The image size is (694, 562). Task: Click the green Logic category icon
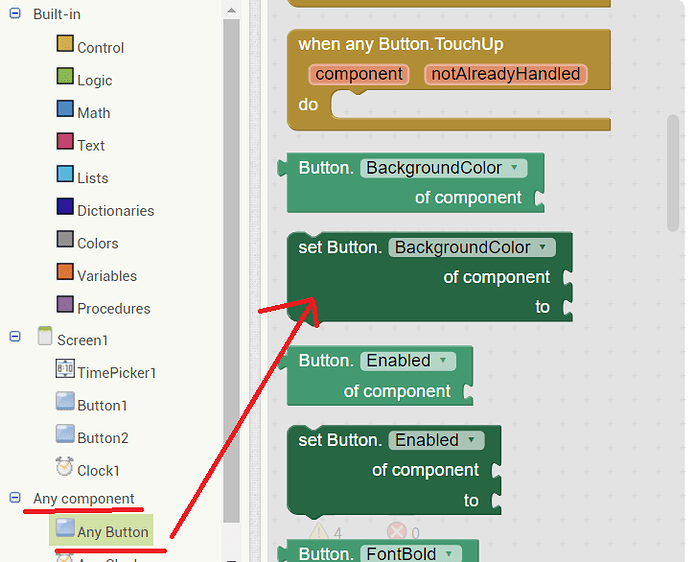tap(65, 76)
